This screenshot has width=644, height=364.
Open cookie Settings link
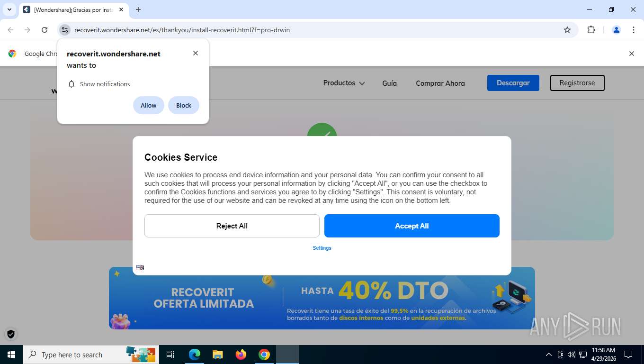point(322,248)
